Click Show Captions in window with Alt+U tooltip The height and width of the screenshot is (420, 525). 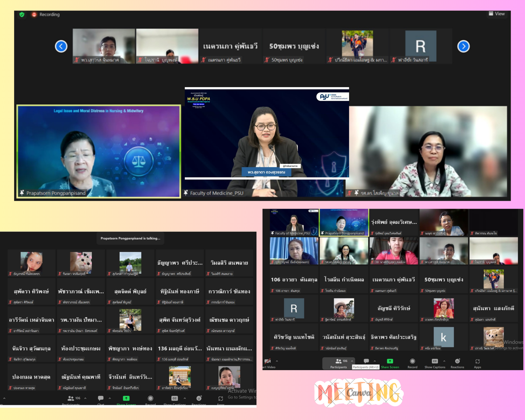coord(435,364)
